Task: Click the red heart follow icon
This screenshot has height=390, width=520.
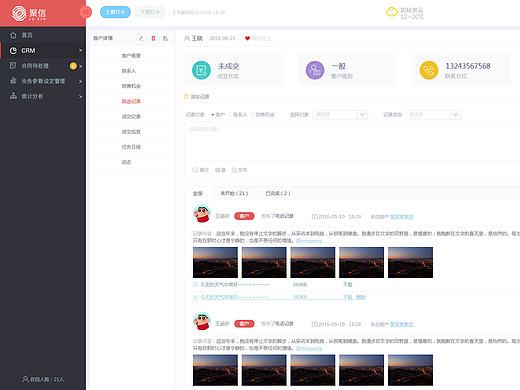Action: click(x=247, y=38)
